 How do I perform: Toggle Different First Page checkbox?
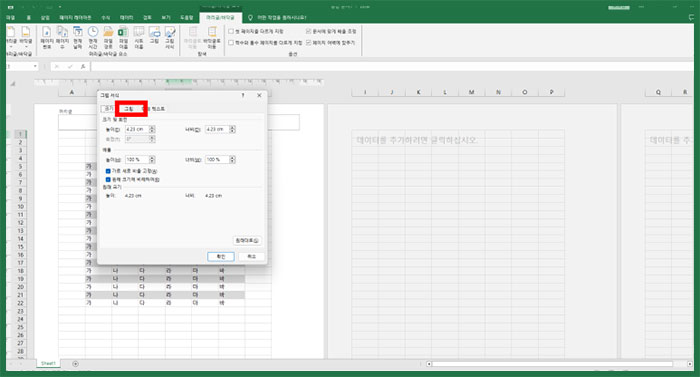click(231, 31)
